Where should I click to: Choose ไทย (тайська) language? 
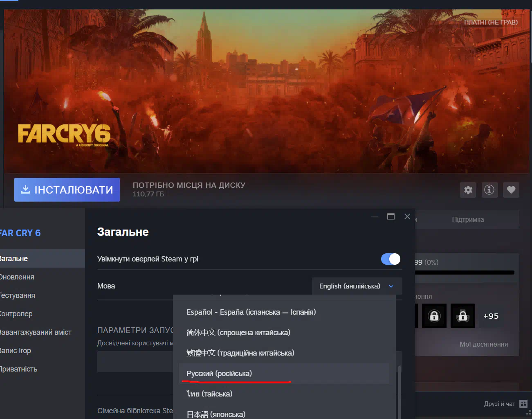(x=285, y=394)
